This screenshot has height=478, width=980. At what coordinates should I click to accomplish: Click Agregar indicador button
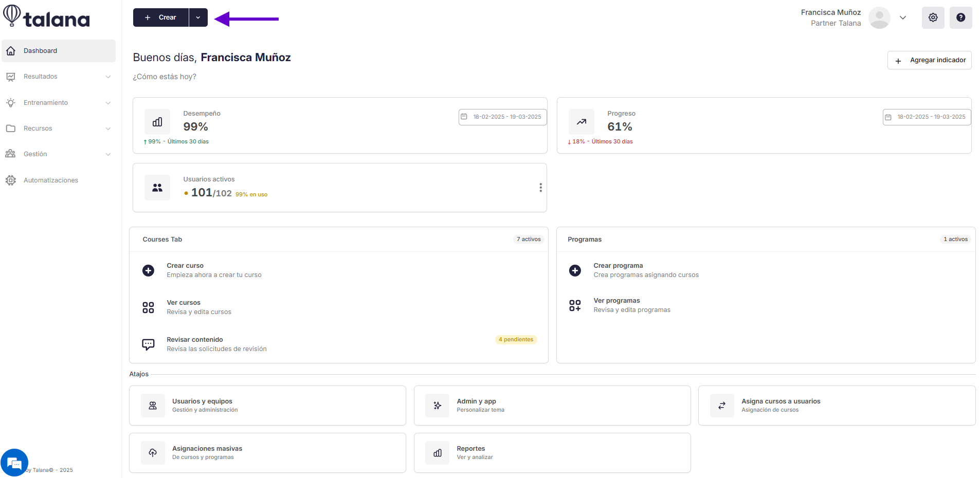[929, 60]
